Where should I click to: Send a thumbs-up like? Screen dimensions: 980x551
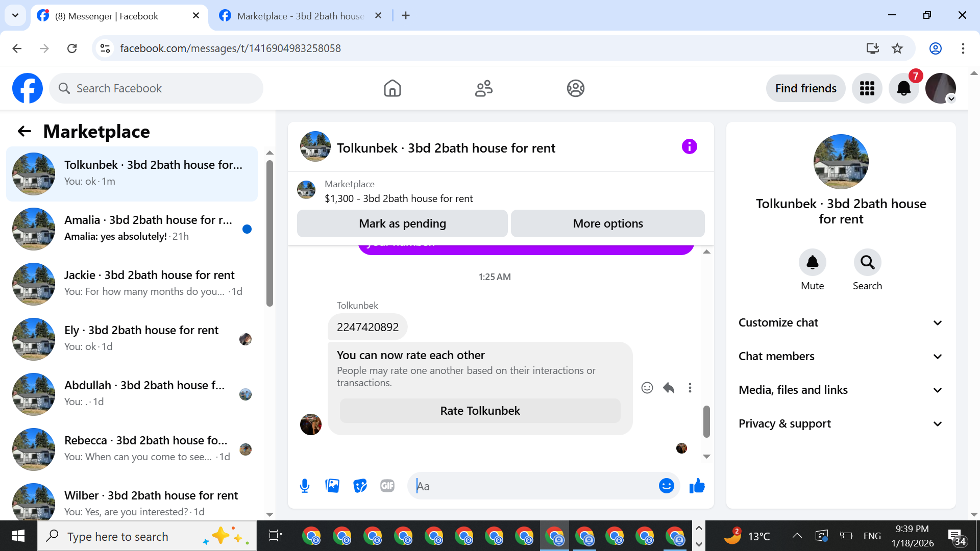click(697, 486)
